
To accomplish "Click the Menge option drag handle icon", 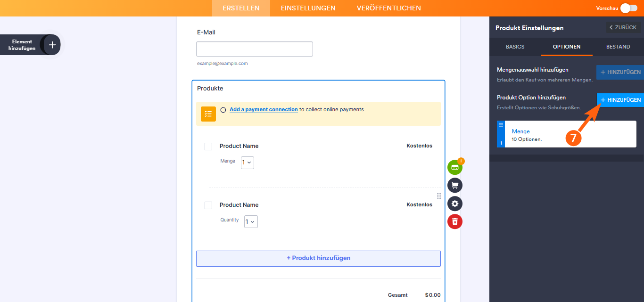I will 501,124.
